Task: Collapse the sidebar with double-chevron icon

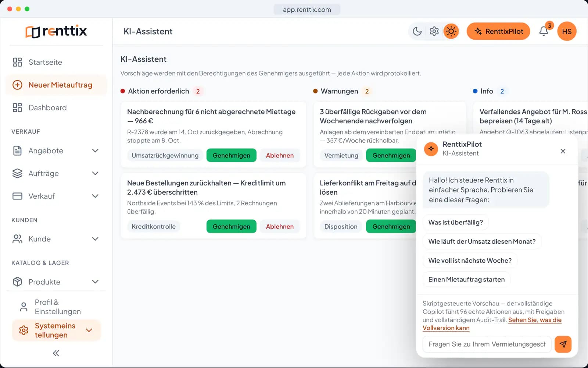Action: tap(56, 353)
